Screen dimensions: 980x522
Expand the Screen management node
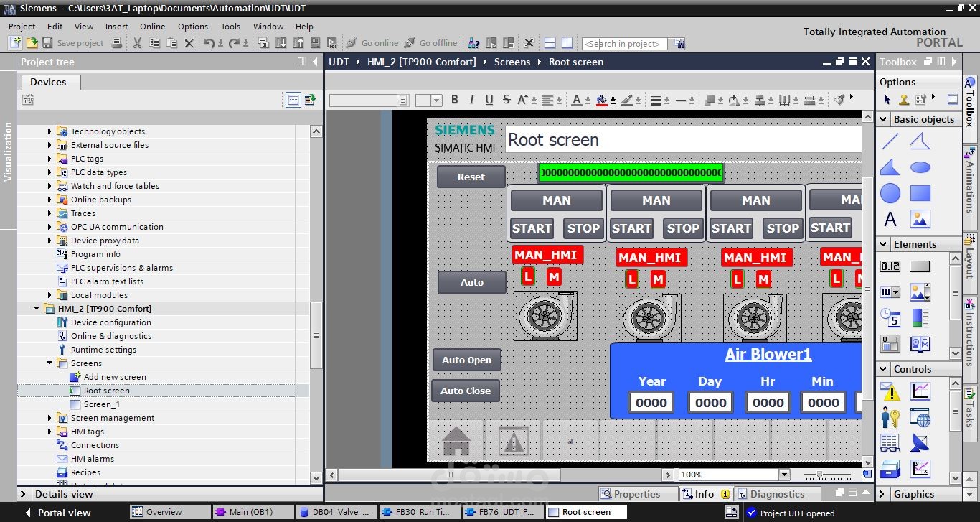pos(50,418)
